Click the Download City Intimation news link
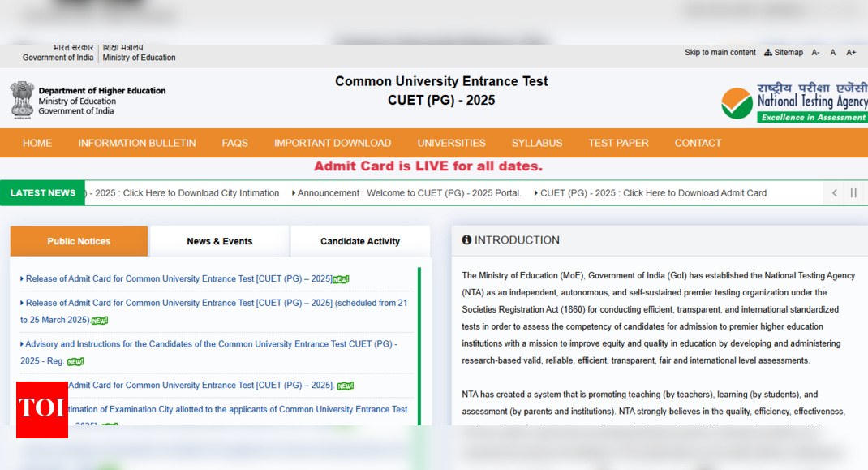The height and width of the screenshot is (470, 868). (x=183, y=193)
